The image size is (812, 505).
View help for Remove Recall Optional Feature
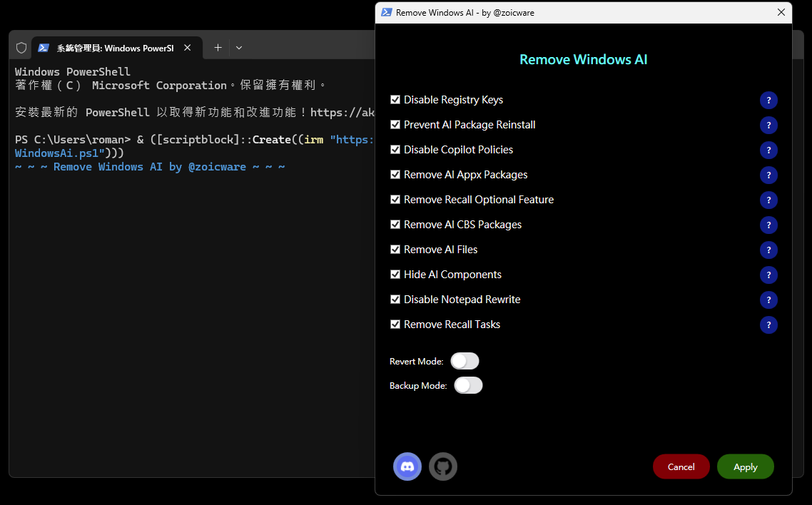tap(768, 200)
